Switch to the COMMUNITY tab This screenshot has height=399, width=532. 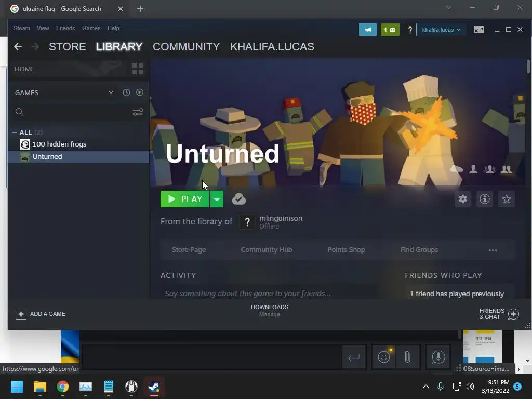(187, 46)
